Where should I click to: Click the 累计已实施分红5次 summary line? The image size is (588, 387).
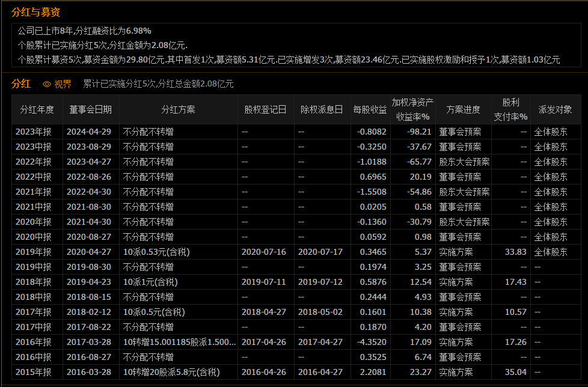click(158, 84)
